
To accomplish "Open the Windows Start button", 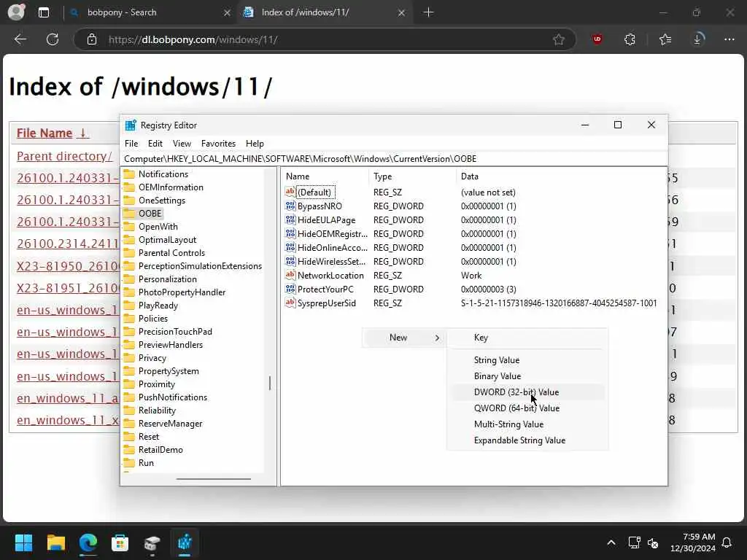I will [x=24, y=542].
